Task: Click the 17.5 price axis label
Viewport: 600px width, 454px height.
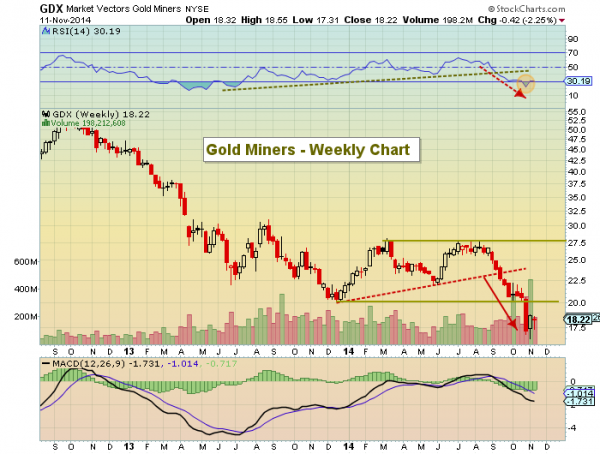Action: tap(577, 328)
